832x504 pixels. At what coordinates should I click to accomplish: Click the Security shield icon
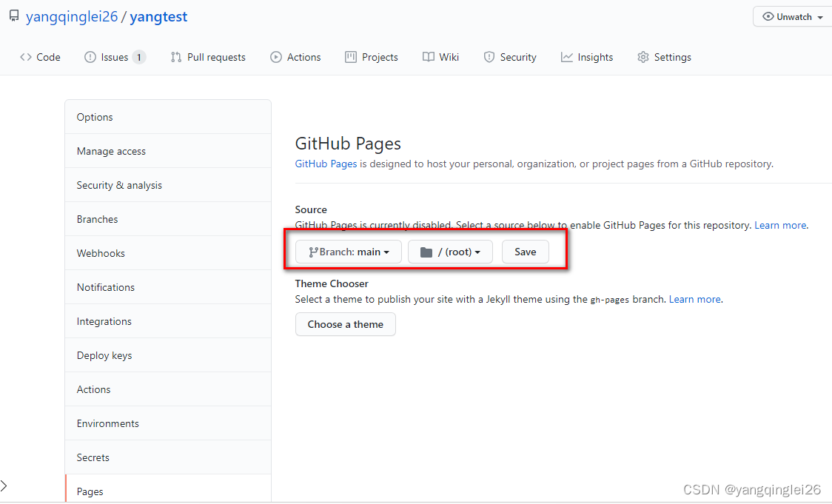[x=489, y=57]
